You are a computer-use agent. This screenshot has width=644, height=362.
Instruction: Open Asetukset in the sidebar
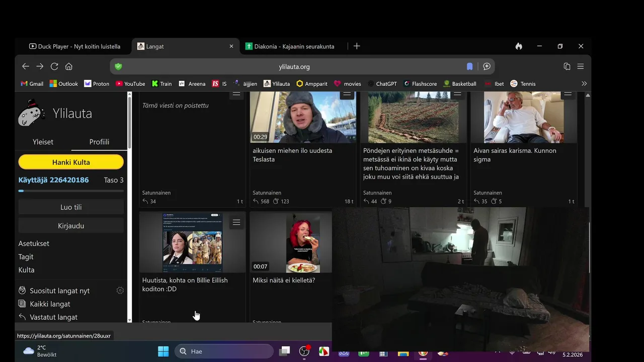(x=34, y=243)
